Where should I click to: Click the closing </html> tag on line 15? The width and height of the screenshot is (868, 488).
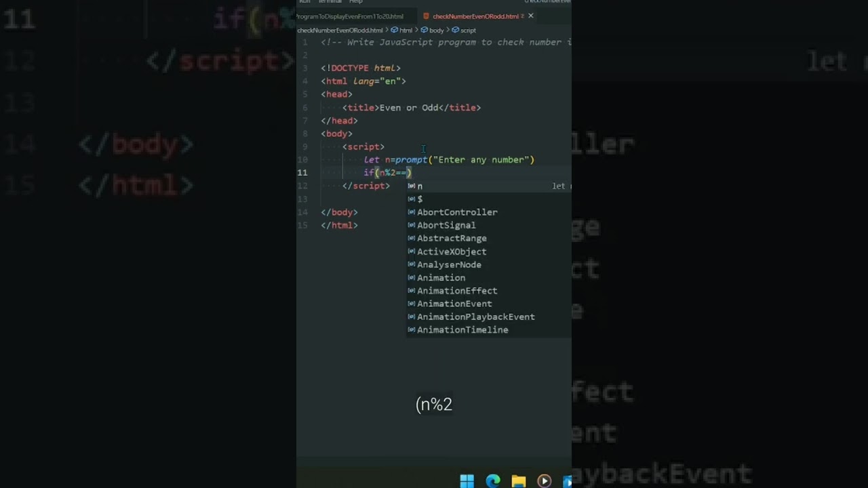[339, 225]
